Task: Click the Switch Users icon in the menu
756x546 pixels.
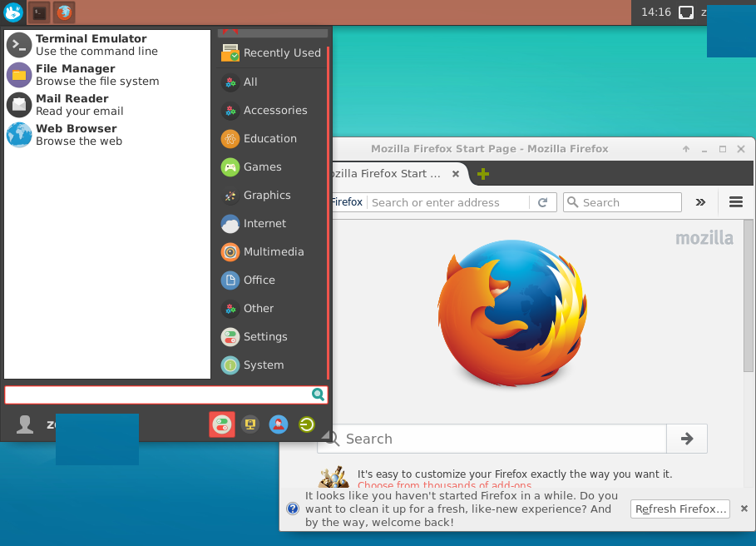Action: [x=278, y=424]
